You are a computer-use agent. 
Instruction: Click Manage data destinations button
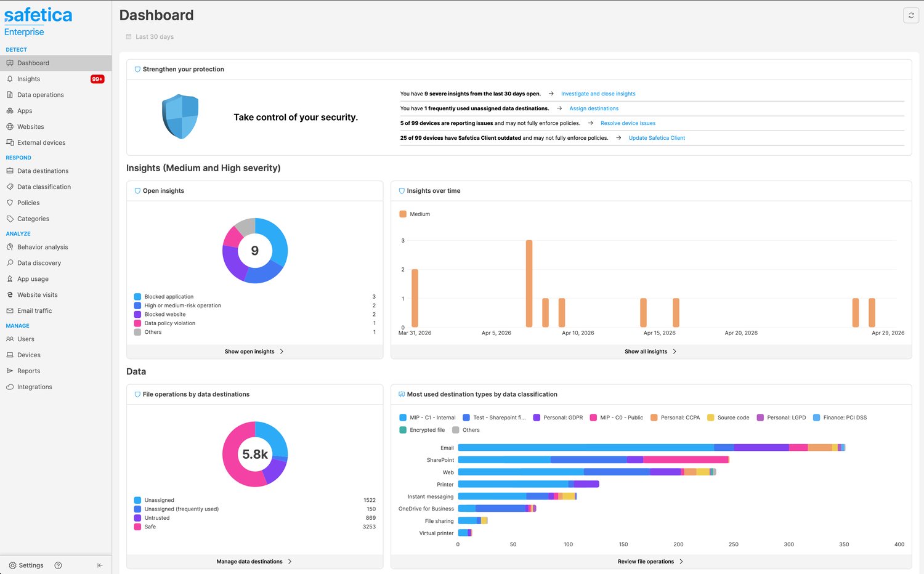[254, 562]
